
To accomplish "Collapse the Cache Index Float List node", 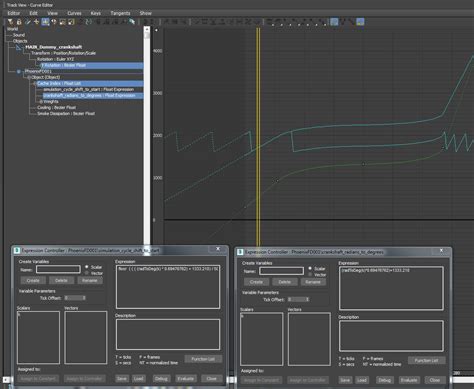I will click(x=35, y=83).
